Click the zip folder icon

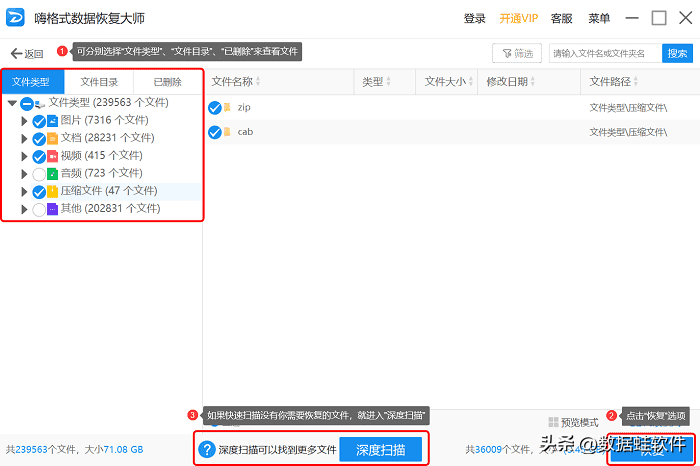coord(227,107)
